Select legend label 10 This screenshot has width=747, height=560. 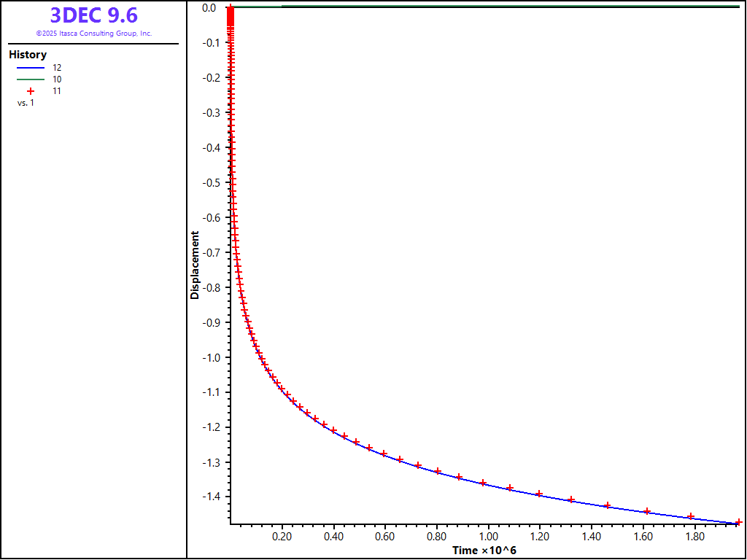pyautogui.click(x=57, y=79)
